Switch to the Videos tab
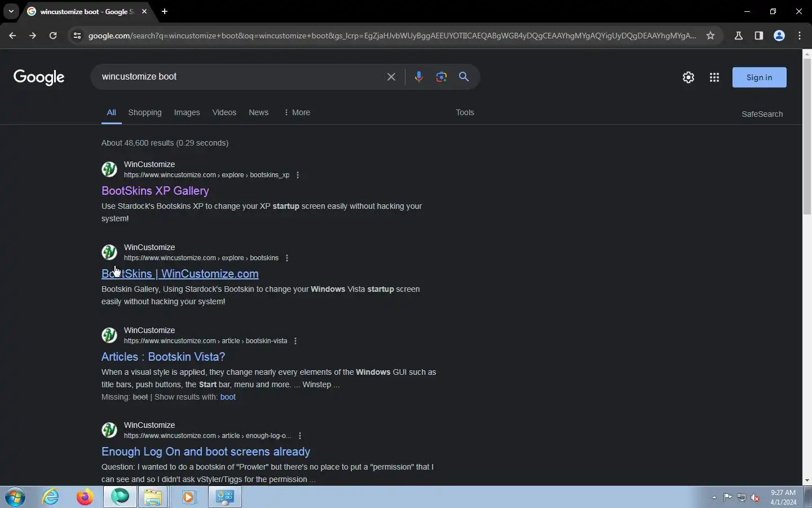The width and height of the screenshot is (812, 508). point(224,112)
